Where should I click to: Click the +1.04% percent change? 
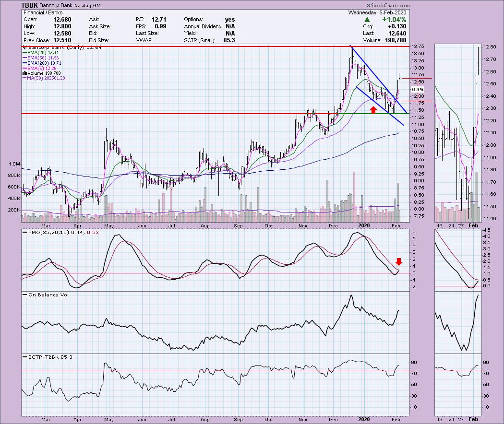394,20
